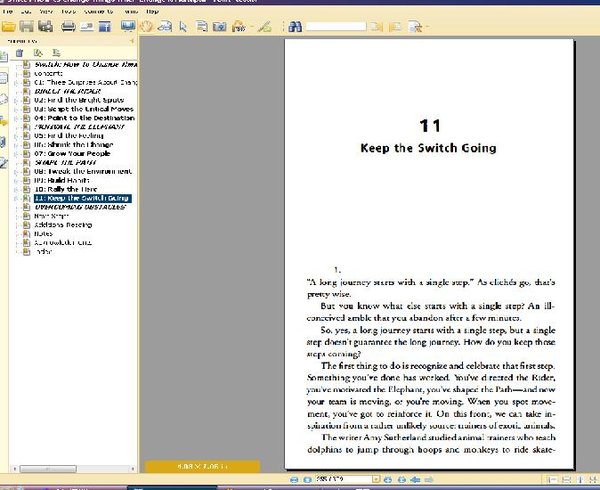
Task: Go to the last page
Action: click(x=401, y=479)
